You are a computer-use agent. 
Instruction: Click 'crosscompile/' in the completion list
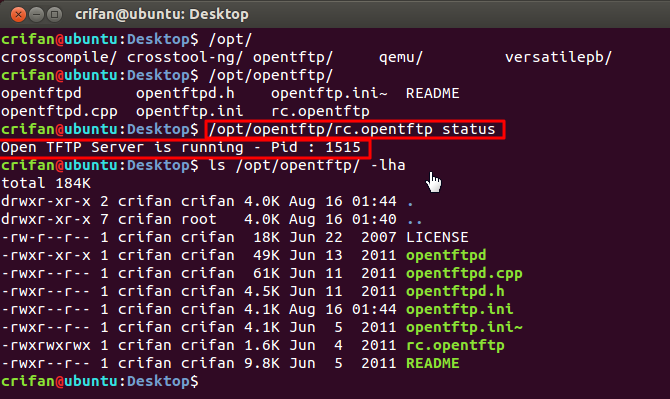pyautogui.click(x=59, y=57)
